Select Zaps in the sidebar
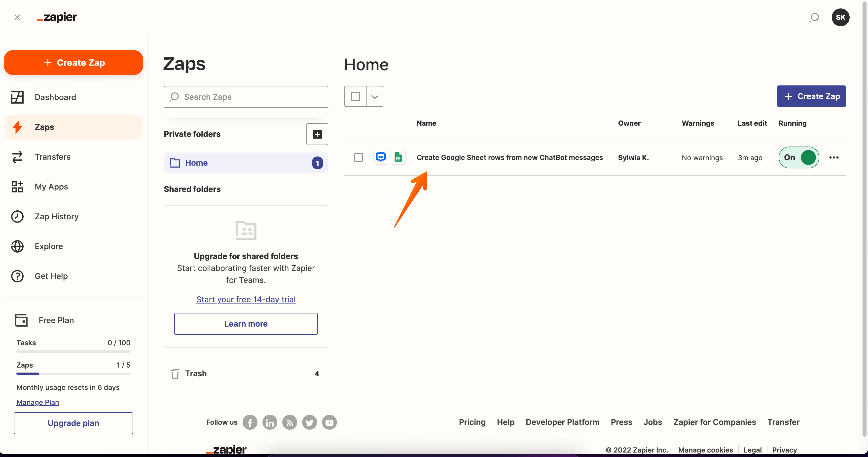This screenshot has width=868, height=457. tap(73, 127)
